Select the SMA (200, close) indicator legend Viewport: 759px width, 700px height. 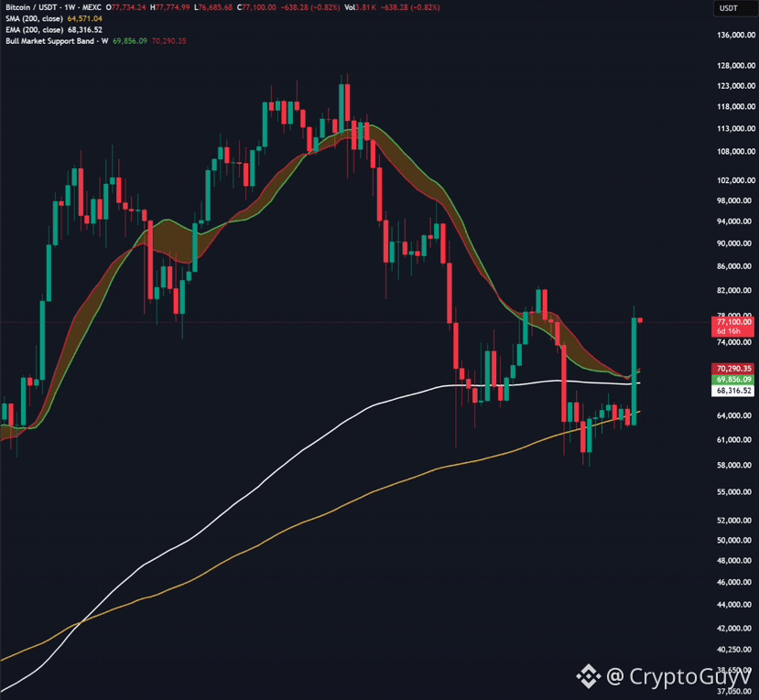(x=35, y=18)
